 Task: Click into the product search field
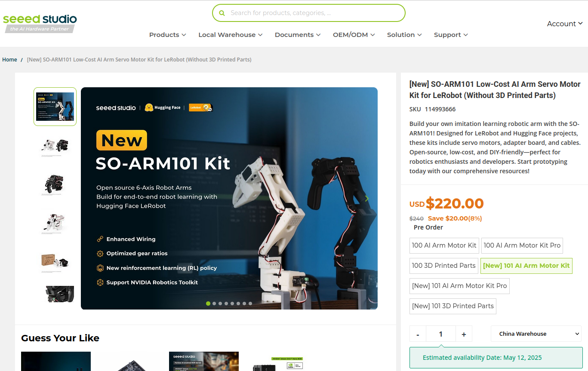coord(314,13)
